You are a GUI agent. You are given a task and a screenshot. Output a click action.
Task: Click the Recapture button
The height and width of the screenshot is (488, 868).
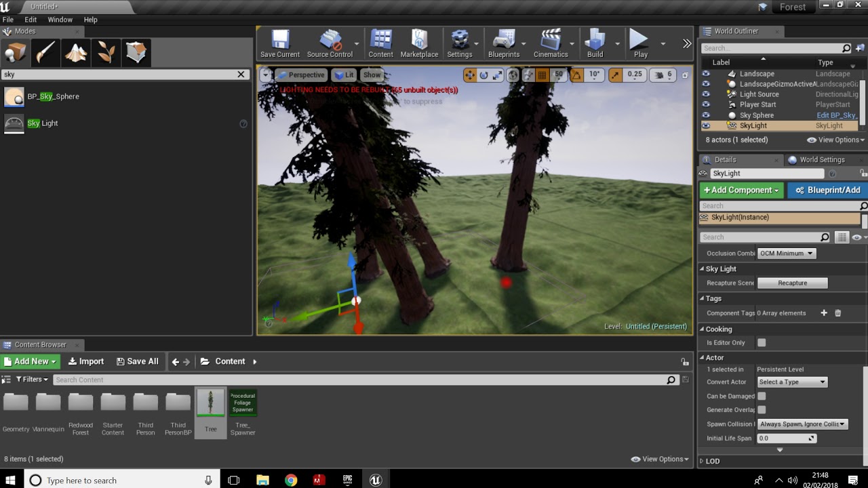(792, 283)
